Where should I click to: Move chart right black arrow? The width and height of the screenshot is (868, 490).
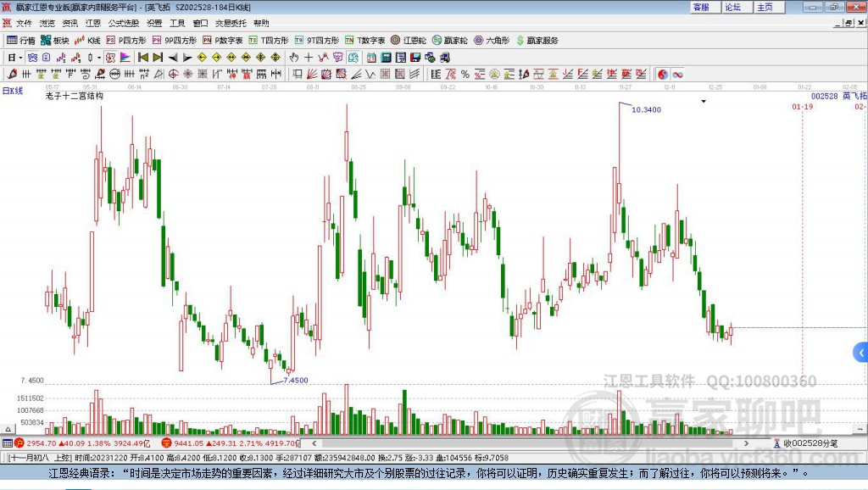point(187,58)
